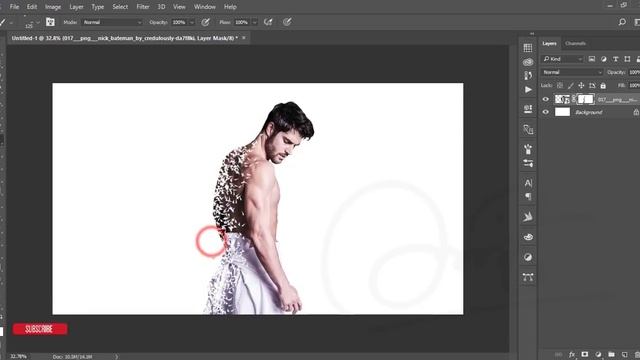Screen dimensions: 640x360
Task: Toggle prevent artboard auto-nesting lock
Action: click(592, 85)
